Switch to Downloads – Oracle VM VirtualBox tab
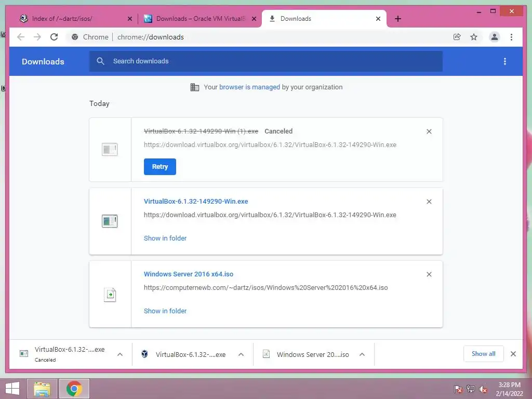This screenshot has width=532, height=399. pyautogui.click(x=199, y=19)
